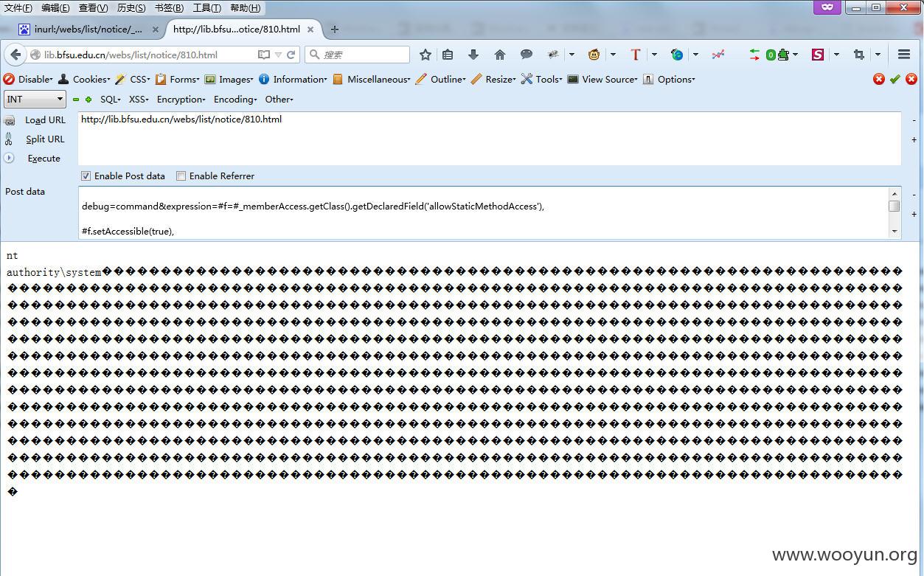The height and width of the screenshot is (576, 924).
Task: Click the Post data scrollbar down arrow
Action: 895,232
